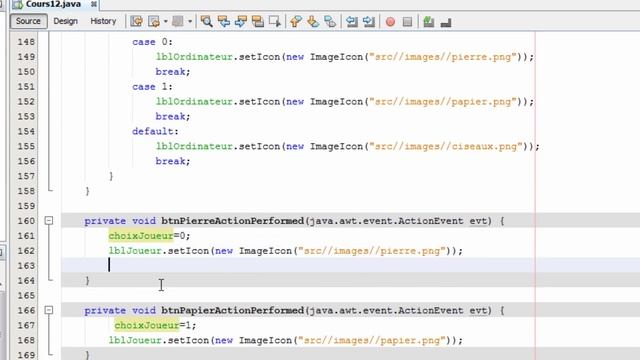
Task: Go to Previous Bookmark icon
Action: [x=296, y=21]
